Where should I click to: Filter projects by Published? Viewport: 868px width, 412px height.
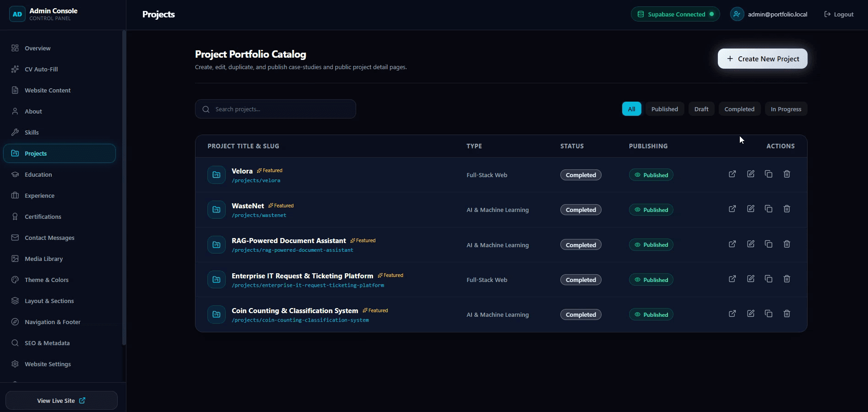664,109
